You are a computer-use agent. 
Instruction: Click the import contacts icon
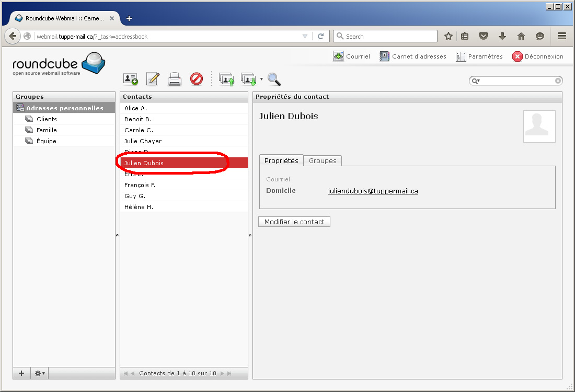click(226, 79)
